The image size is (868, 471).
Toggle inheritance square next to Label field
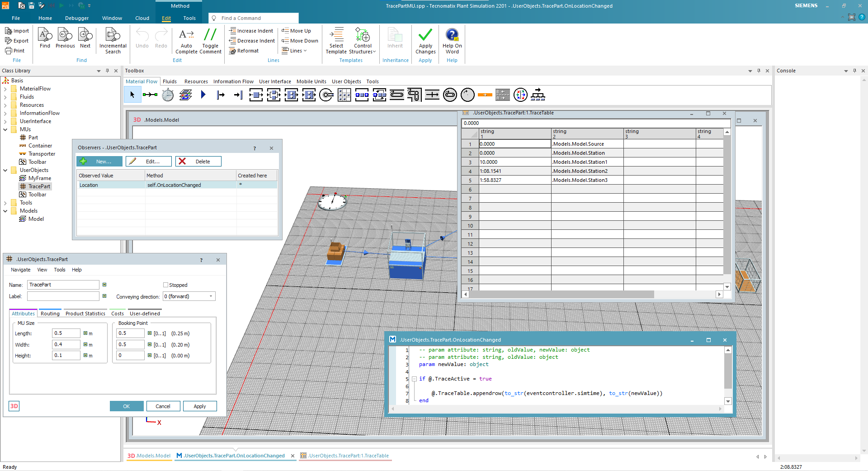point(104,296)
